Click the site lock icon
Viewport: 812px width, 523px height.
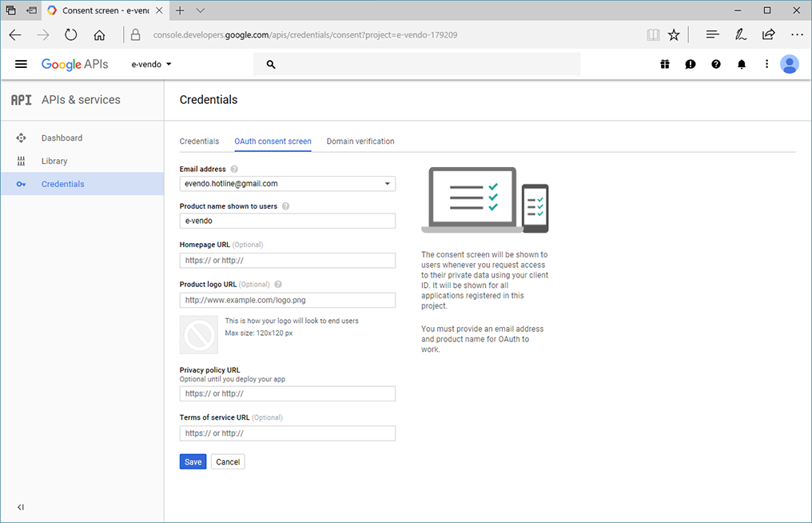pyautogui.click(x=136, y=34)
